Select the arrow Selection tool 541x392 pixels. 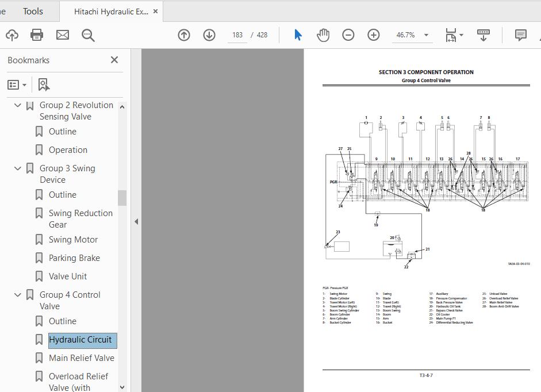pos(298,34)
